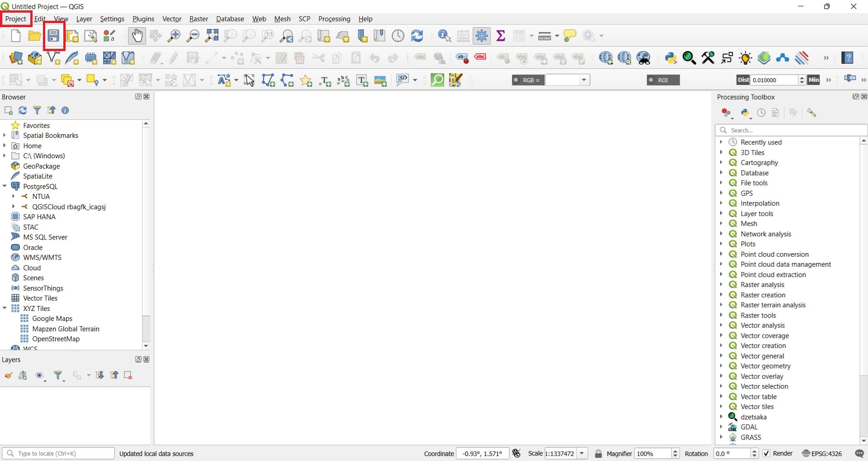Open the Temporal Controller clock icon
This screenshot has width=868, height=461.
pos(398,36)
